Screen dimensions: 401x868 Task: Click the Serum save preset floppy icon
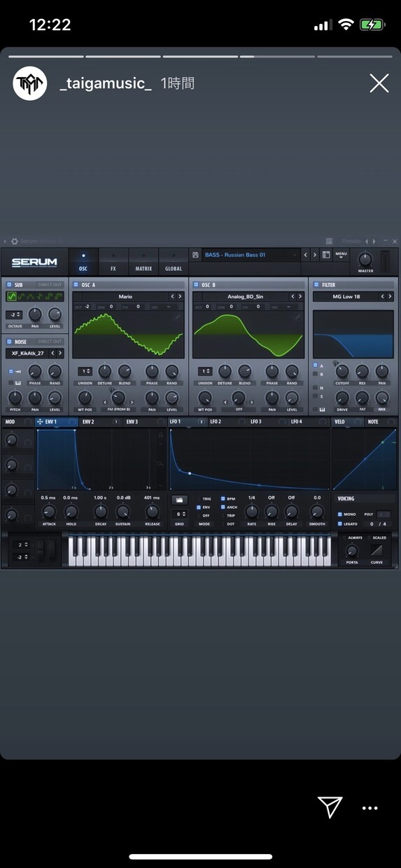click(x=195, y=255)
